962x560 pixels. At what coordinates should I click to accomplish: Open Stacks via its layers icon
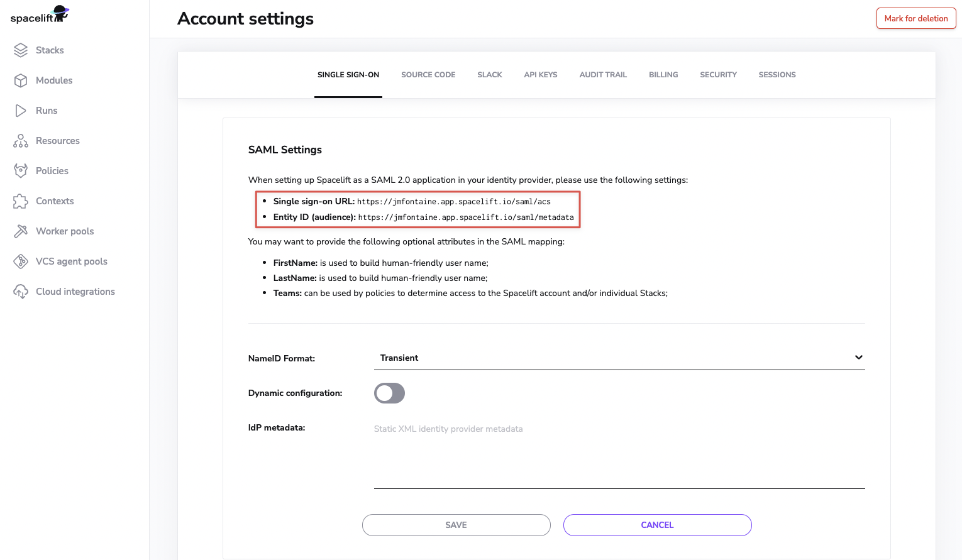click(21, 50)
